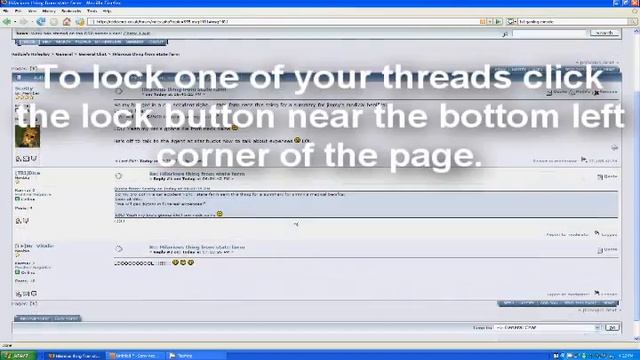This screenshot has width=640, height=360.
Task: Click Firefox Back arrow button
Action: pos(7,21)
